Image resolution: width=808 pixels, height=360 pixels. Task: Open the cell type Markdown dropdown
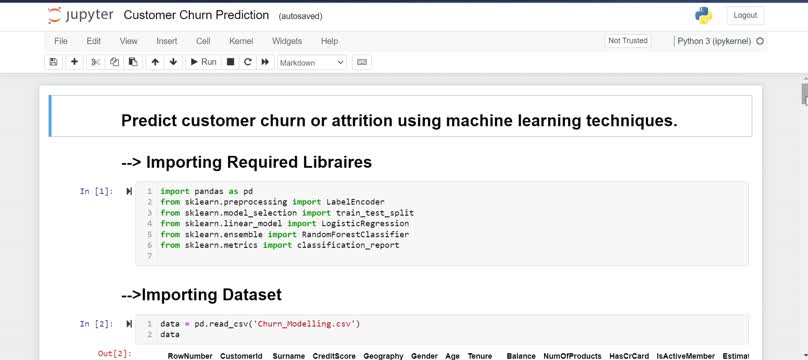click(312, 62)
